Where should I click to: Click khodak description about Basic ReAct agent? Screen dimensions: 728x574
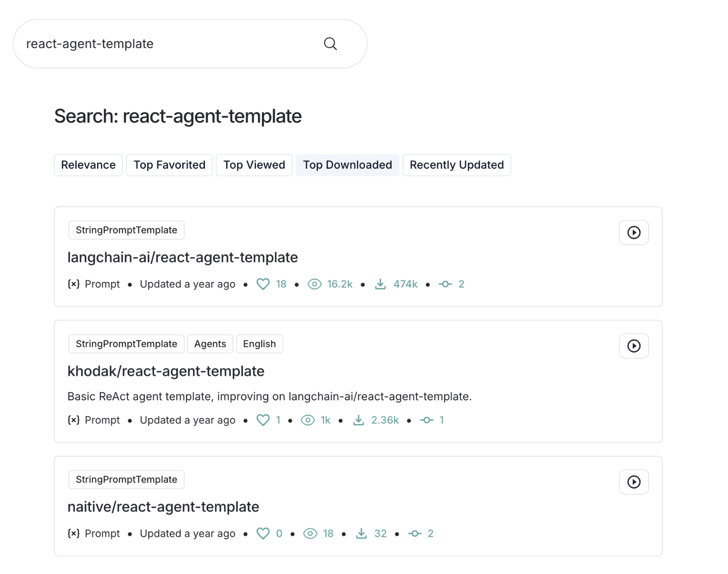point(270,397)
